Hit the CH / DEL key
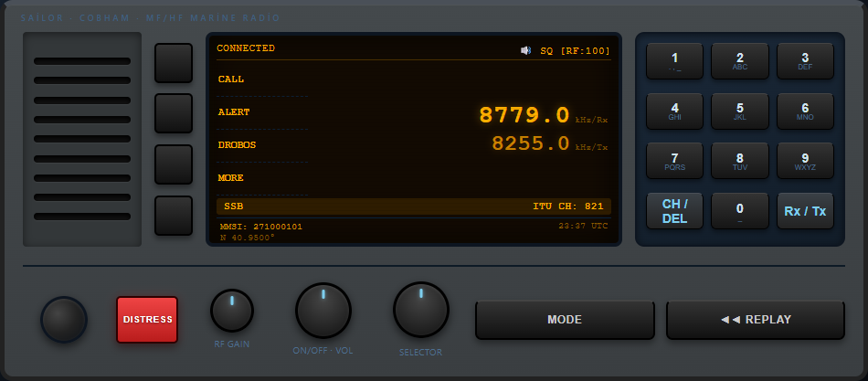868x381 pixels. [674, 211]
